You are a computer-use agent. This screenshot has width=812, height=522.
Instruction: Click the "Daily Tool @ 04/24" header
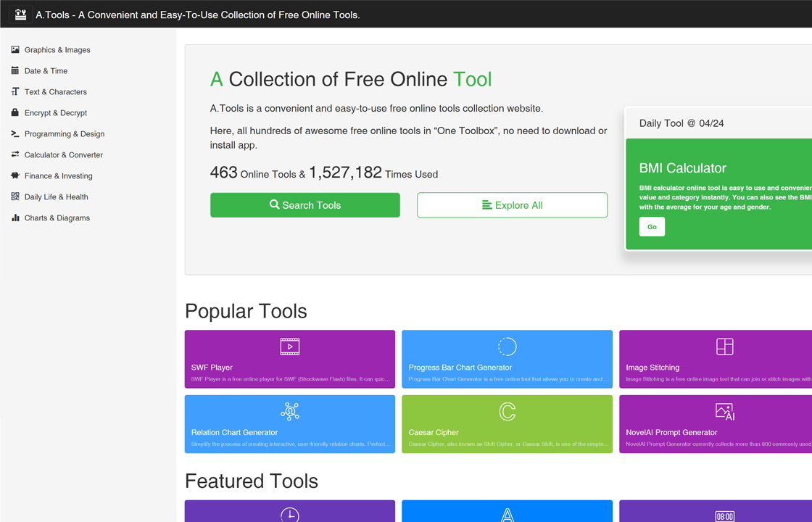click(681, 123)
